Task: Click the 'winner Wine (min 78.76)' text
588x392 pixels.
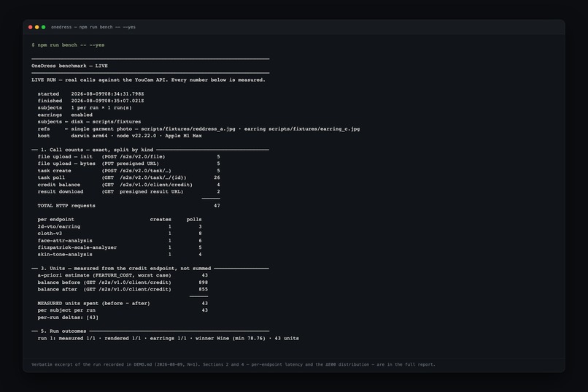Action: (231, 339)
